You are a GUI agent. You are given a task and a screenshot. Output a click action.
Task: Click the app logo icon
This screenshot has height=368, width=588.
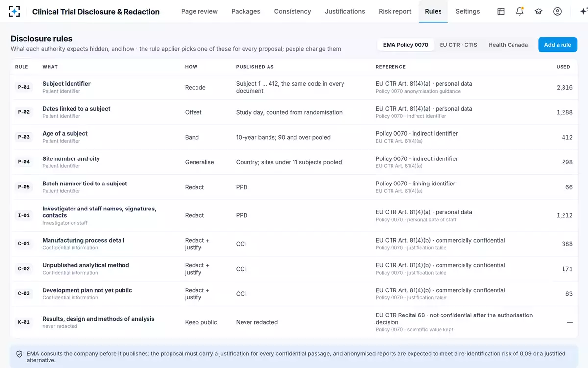[x=14, y=11]
